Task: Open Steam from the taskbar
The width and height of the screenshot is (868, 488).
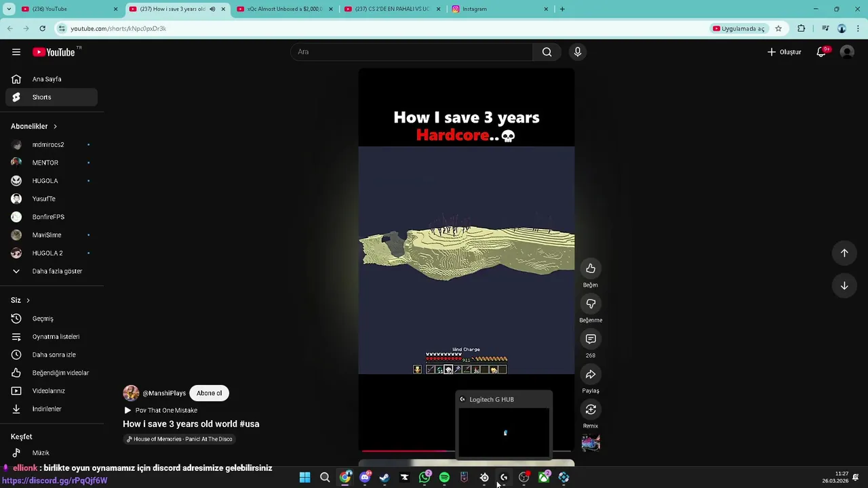Action: 384,478
